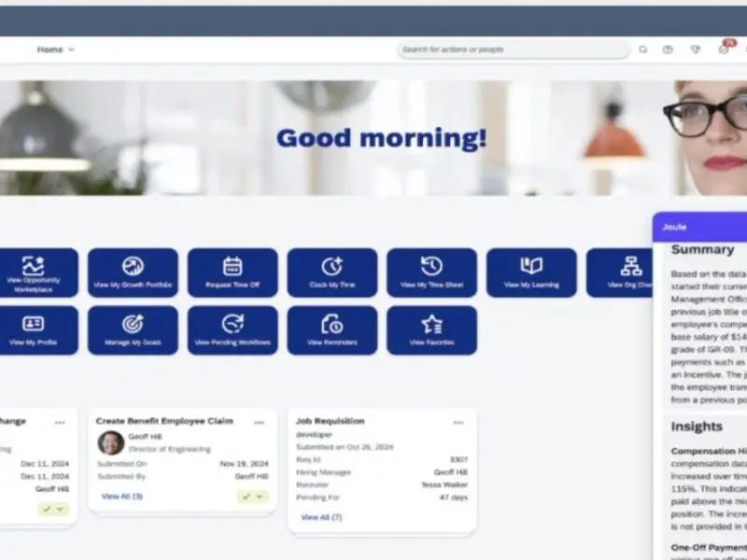Open more options on Create Benefit Employee Claim card
Image resolution: width=747 pixels, height=560 pixels.
[260, 423]
